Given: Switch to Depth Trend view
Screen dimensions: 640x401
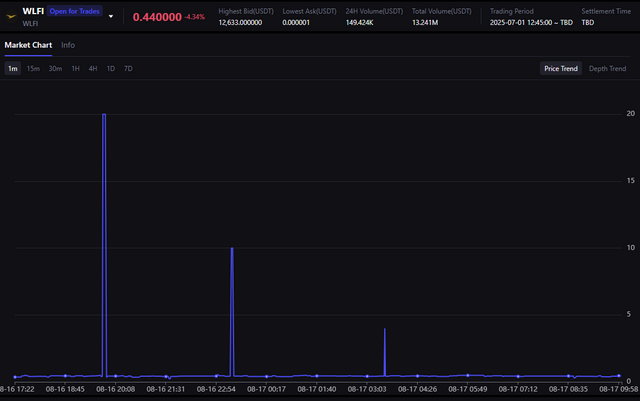Looking at the screenshot, I should coord(607,69).
